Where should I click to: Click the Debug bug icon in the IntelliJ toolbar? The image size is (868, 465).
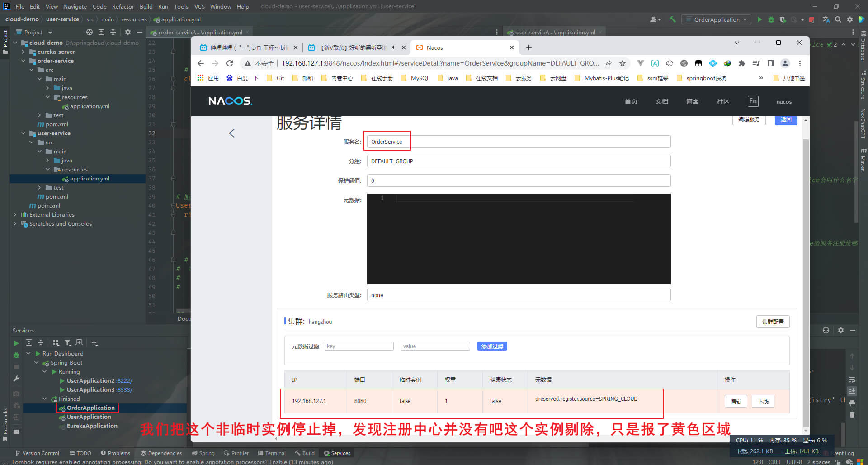(x=771, y=19)
